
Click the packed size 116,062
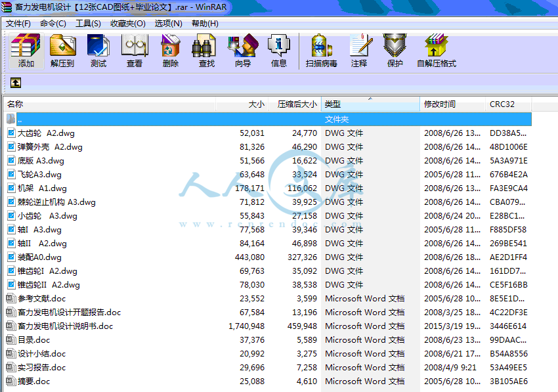[x=302, y=188]
